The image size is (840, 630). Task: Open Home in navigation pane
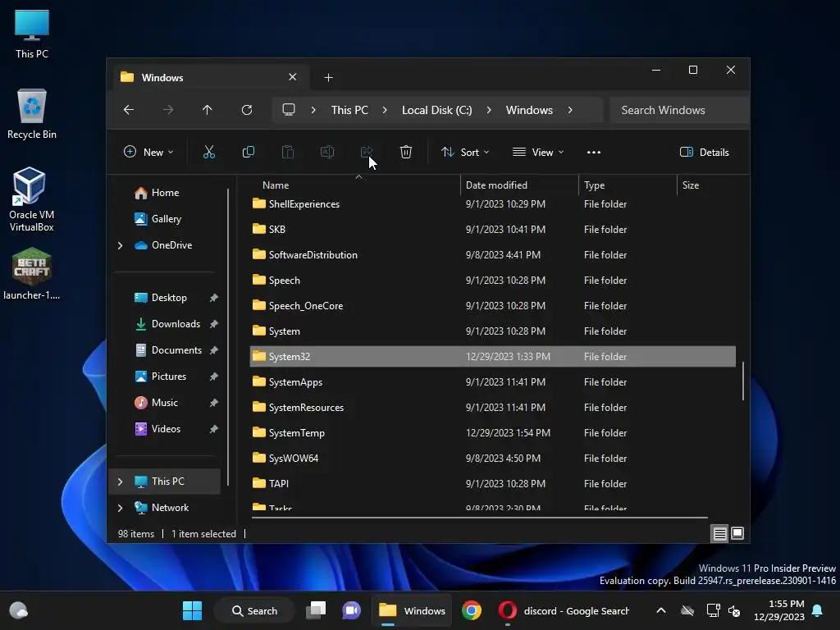click(x=157, y=193)
